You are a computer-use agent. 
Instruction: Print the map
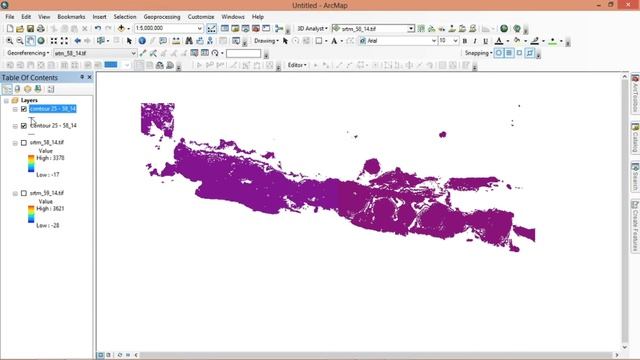coord(41,29)
